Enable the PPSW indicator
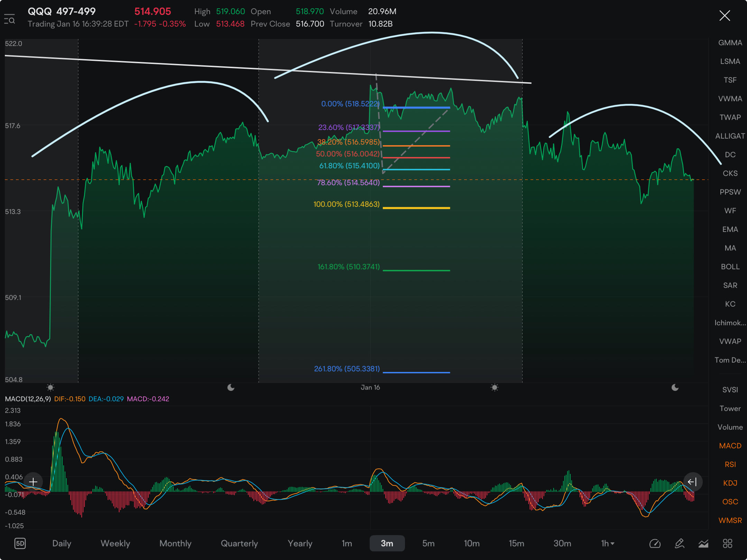The image size is (747, 560). [x=730, y=192]
